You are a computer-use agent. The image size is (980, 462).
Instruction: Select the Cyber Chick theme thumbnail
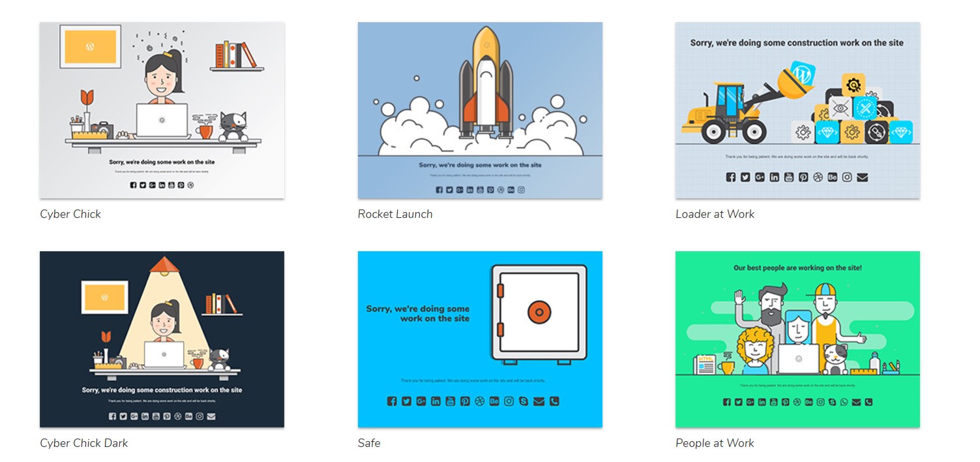(162, 110)
